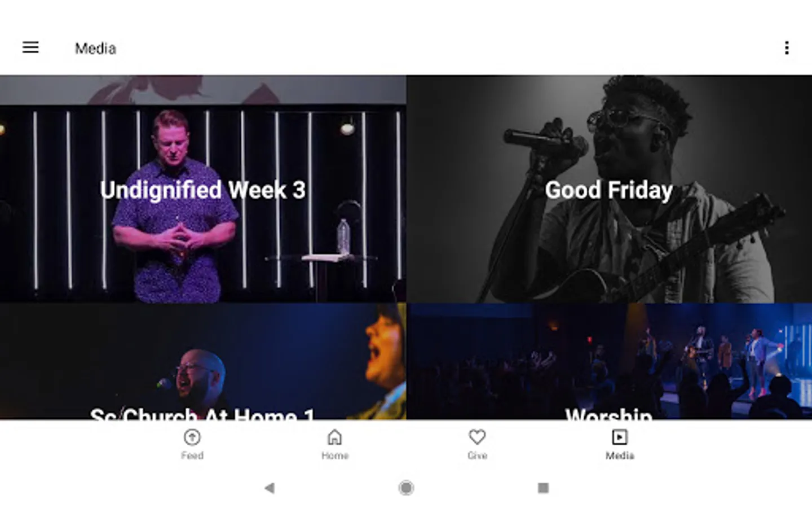Tap the Android back triangle

pyautogui.click(x=270, y=488)
